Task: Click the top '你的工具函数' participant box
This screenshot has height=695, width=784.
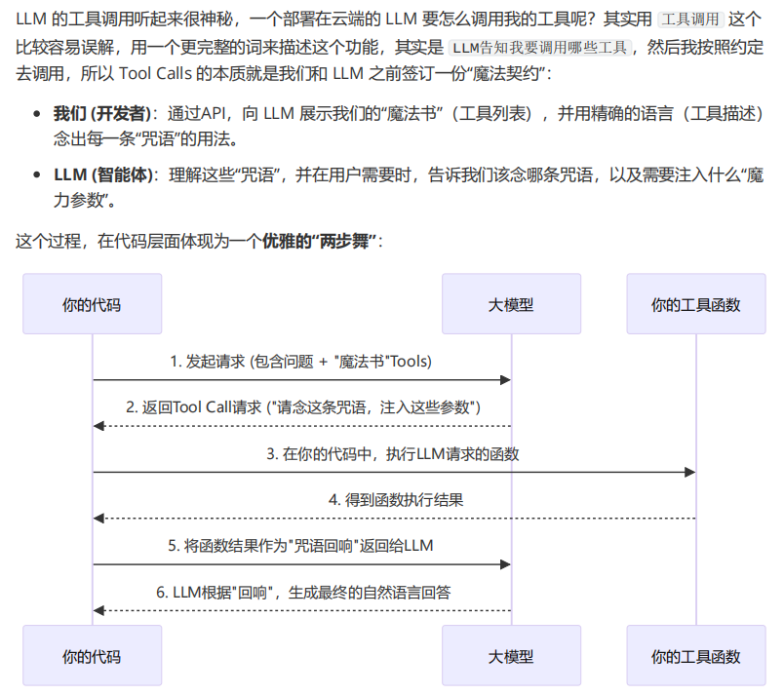Action: point(696,304)
